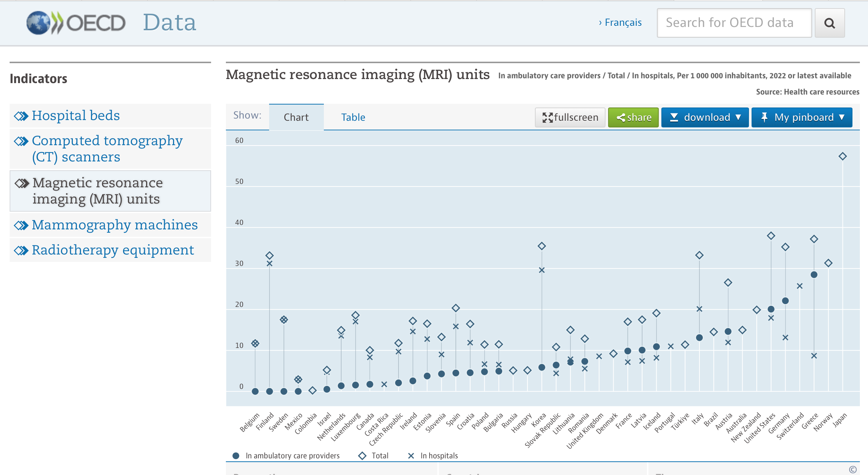Click the diamond icon beside Hospital beds
This screenshot has height=475, width=868.
(21, 116)
